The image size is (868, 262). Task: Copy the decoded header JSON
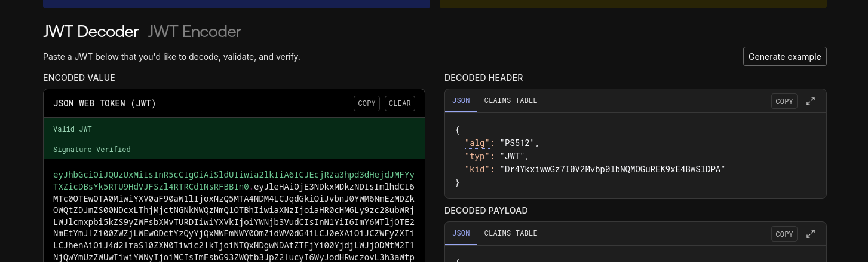(x=784, y=102)
